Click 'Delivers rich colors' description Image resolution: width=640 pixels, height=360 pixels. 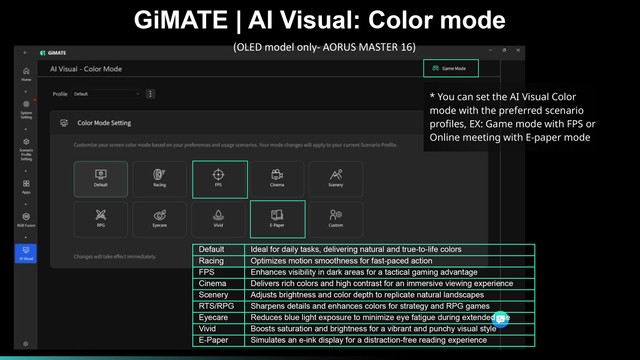(382, 283)
